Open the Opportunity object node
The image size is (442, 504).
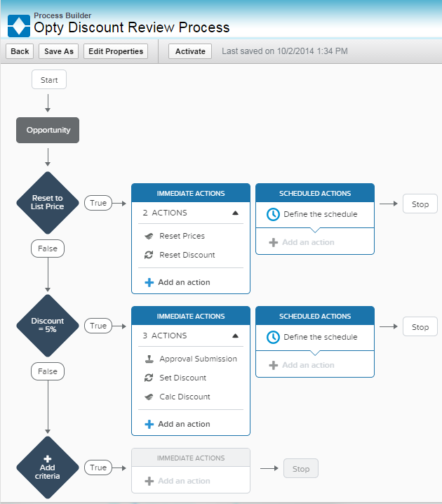pyautogui.click(x=48, y=130)
